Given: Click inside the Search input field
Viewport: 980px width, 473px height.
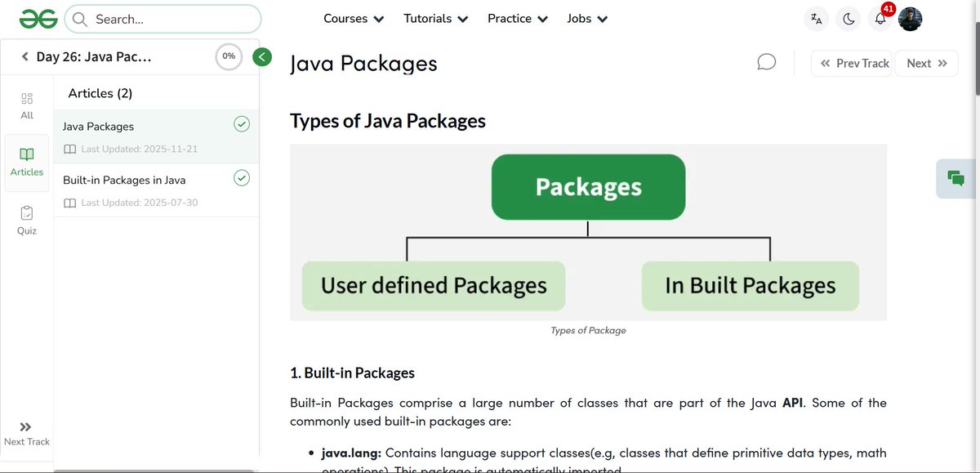Looking at the screenshot, I should (163, 18).
